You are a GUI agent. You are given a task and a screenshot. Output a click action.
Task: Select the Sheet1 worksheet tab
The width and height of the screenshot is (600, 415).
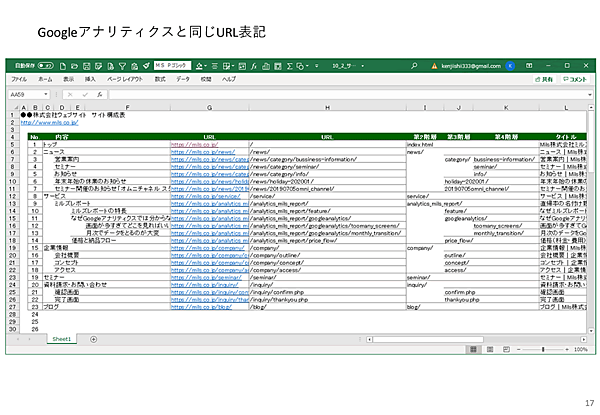pos(62,339)
